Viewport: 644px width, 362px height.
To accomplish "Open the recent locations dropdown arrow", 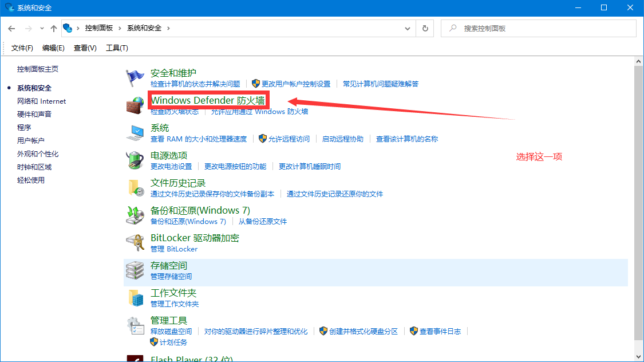I will pyautogui.click(x=42, y=28).
